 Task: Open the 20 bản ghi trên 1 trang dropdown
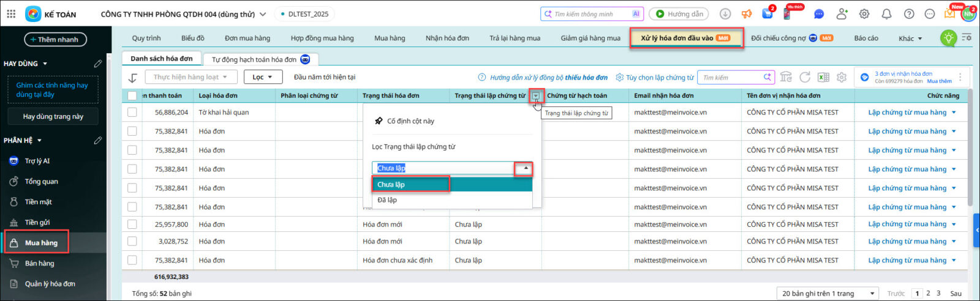pyautogui.click(x=827, y=294)
